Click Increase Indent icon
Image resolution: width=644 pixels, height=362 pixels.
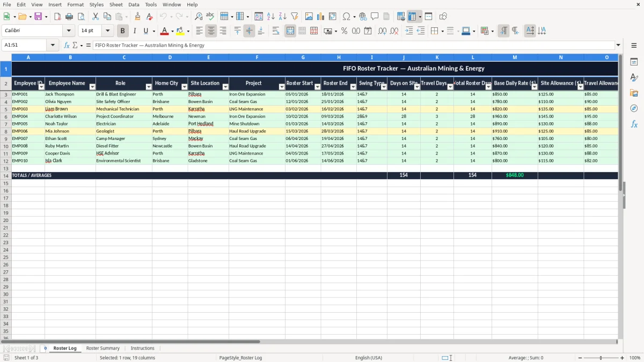coord(409,31)
